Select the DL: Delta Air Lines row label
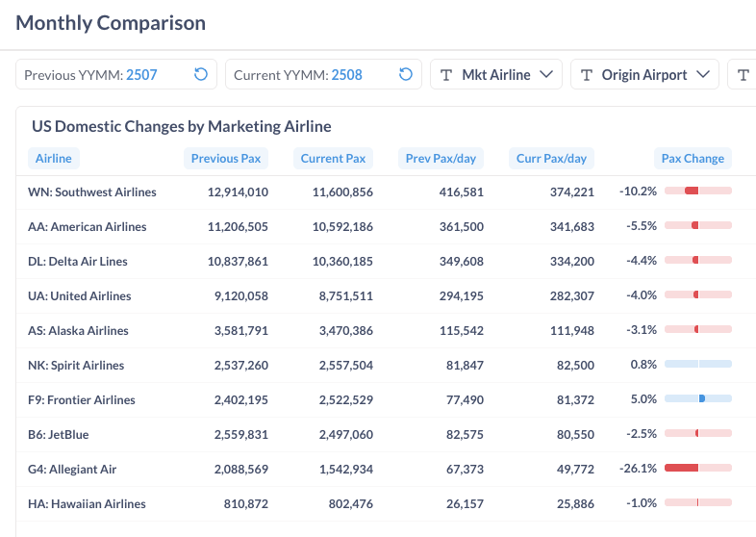 point(78,262)
